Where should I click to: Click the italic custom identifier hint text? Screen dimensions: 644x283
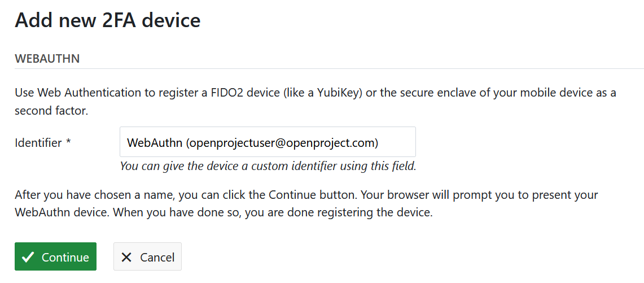click(x=268, y=166)
